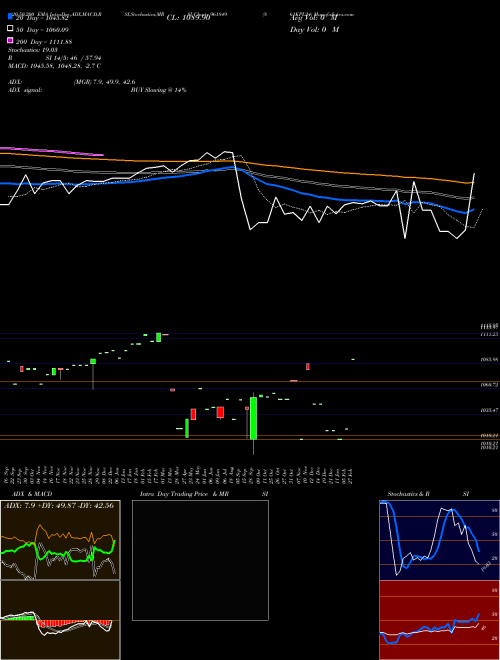Click the 1060.72 price level label
This screenshot has width=500, height=660.
tap(489, 385)
